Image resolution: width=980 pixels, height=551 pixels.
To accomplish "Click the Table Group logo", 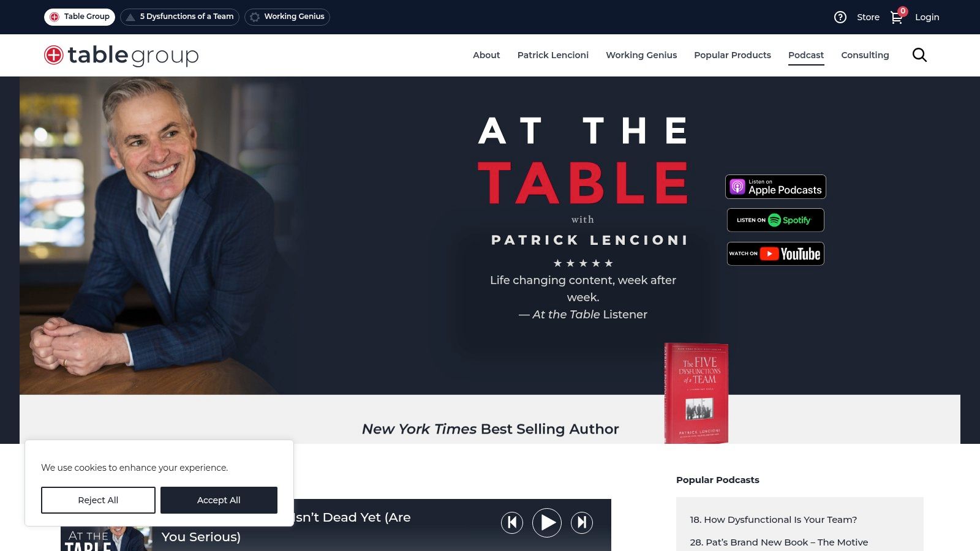I will click(x=121, y=55).
